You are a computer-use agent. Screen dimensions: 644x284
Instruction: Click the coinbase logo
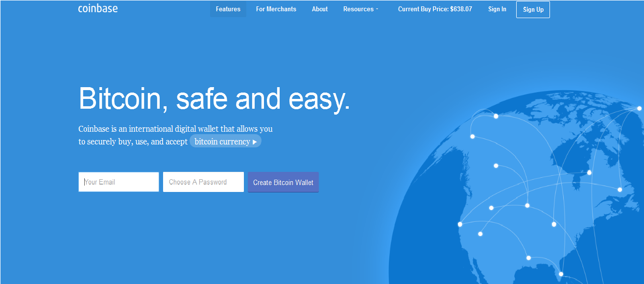tap(98, 9)
